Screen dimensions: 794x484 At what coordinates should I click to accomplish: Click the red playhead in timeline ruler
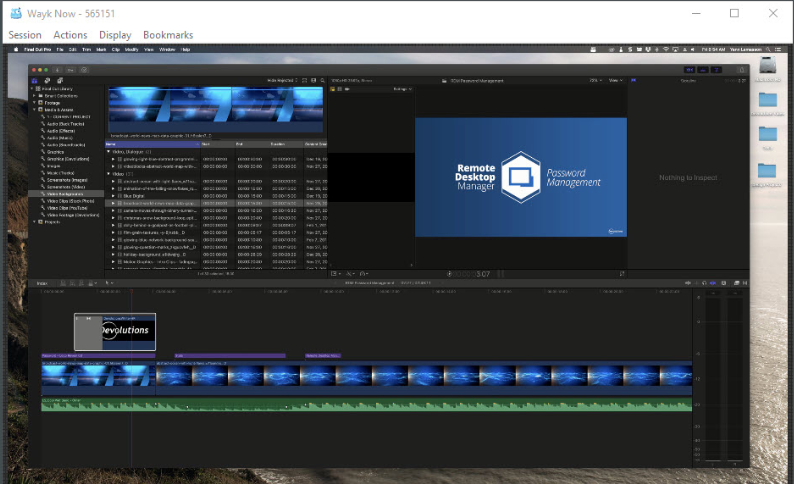[x=132, y=292]
